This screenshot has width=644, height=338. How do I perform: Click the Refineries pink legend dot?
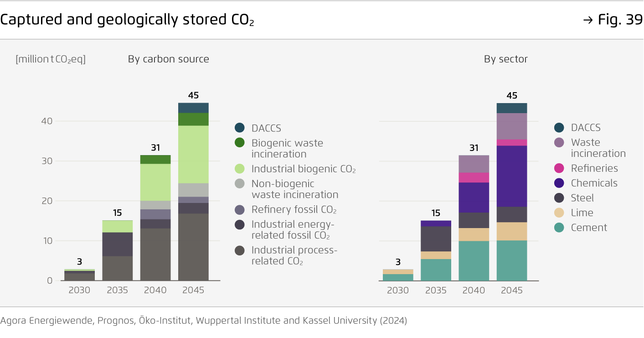coord(560,168)
